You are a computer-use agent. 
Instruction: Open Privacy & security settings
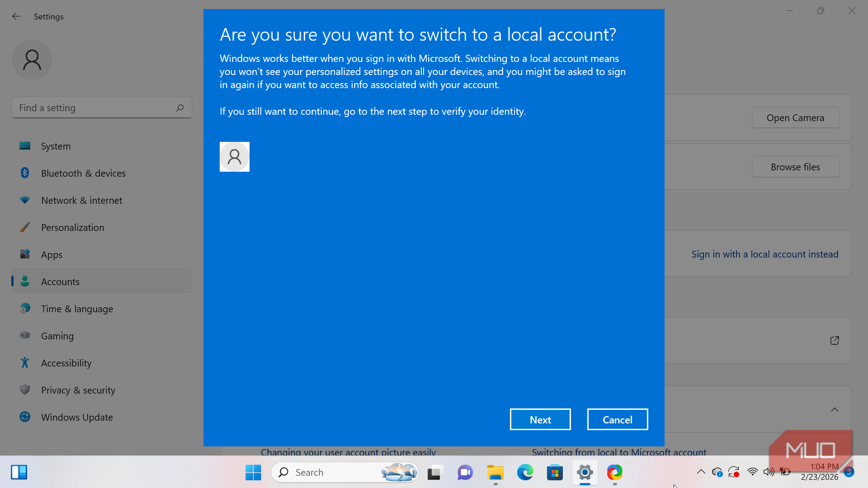tap(102, 390)
